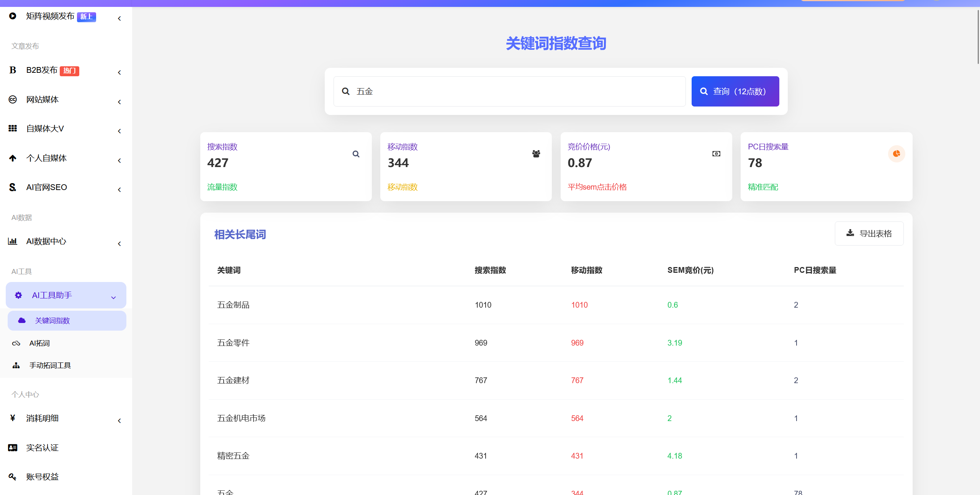The image size is (980, 495).
Task: Click the sitemap icon beside 手动拓词工具
Action: pyautogui.click(x=16, y=366)
